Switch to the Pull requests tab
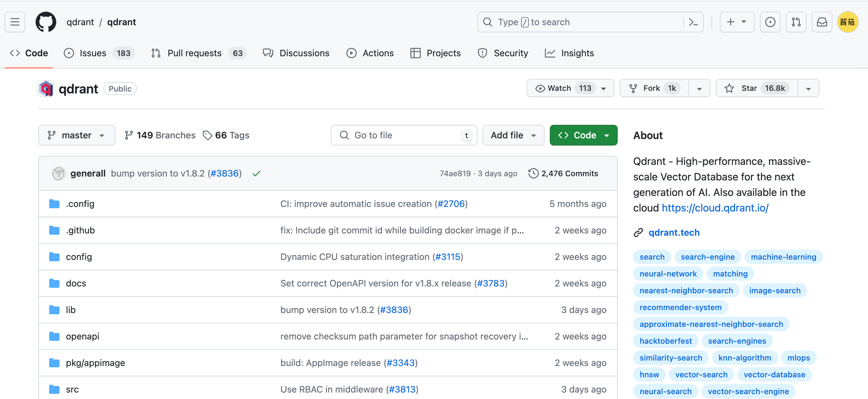This screenshot has width=868, height=399. pos(199,53)
